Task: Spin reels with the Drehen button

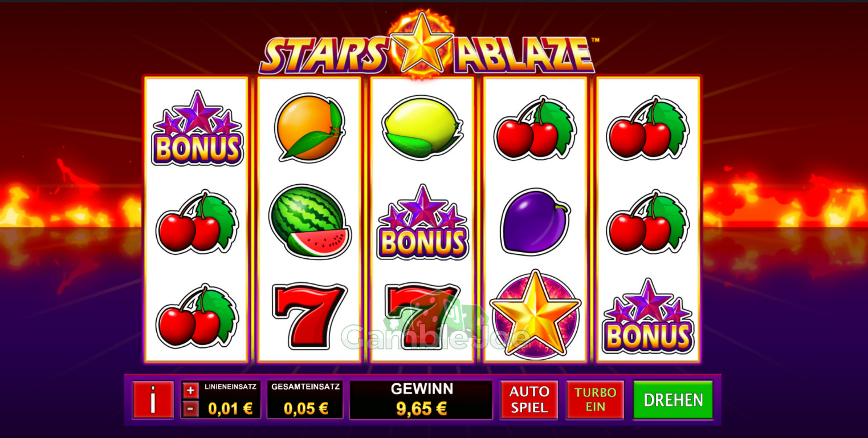Action: 673,400
